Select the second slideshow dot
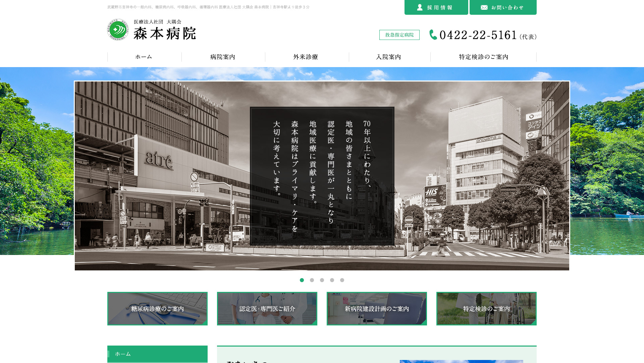The width and height of the screenshot is (644, 363). 312,280
